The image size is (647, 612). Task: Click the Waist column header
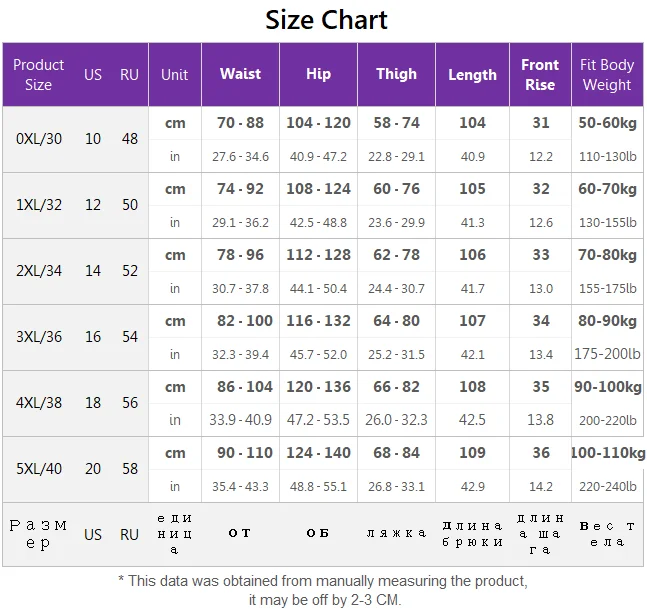[x=240, y=74]
